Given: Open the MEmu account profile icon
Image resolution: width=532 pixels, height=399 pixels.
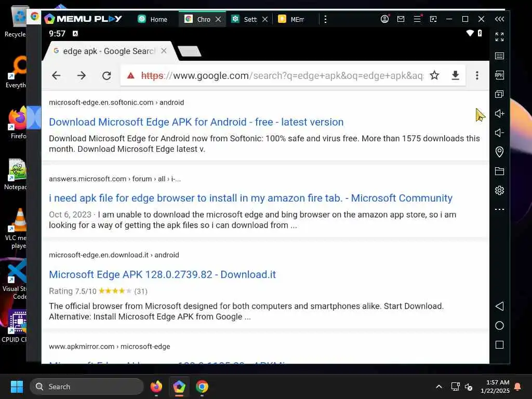Looking at the screenshot, I should tap(384, 19).
